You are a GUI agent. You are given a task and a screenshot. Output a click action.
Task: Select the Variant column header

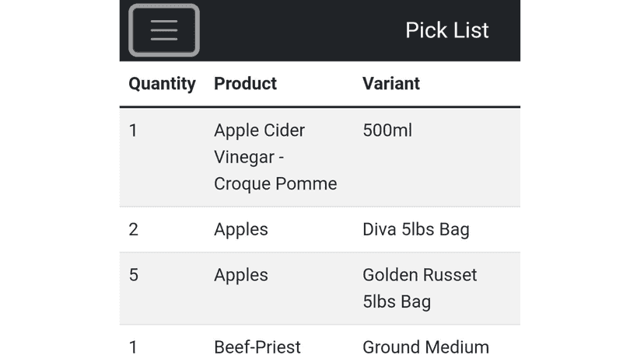point(391,84)
